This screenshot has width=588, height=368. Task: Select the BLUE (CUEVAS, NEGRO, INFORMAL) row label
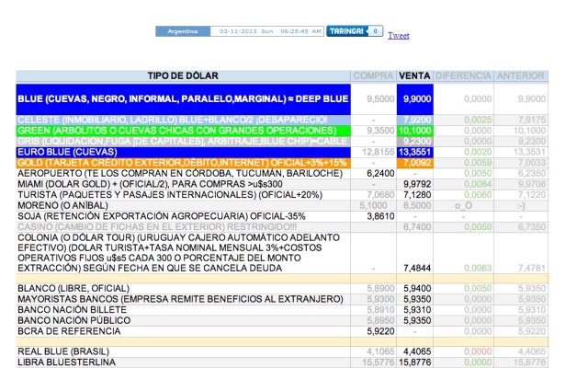point(183,98)
